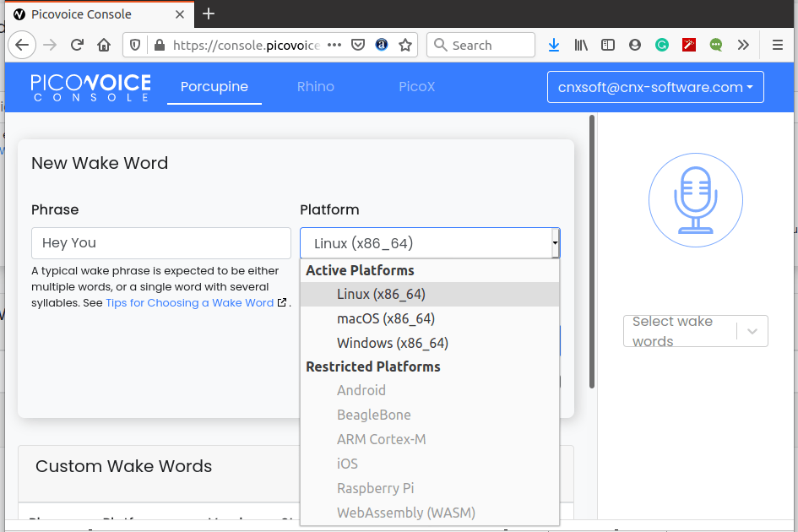Save page to Pocket
This screenshot has width=798, height=532.
358,46
